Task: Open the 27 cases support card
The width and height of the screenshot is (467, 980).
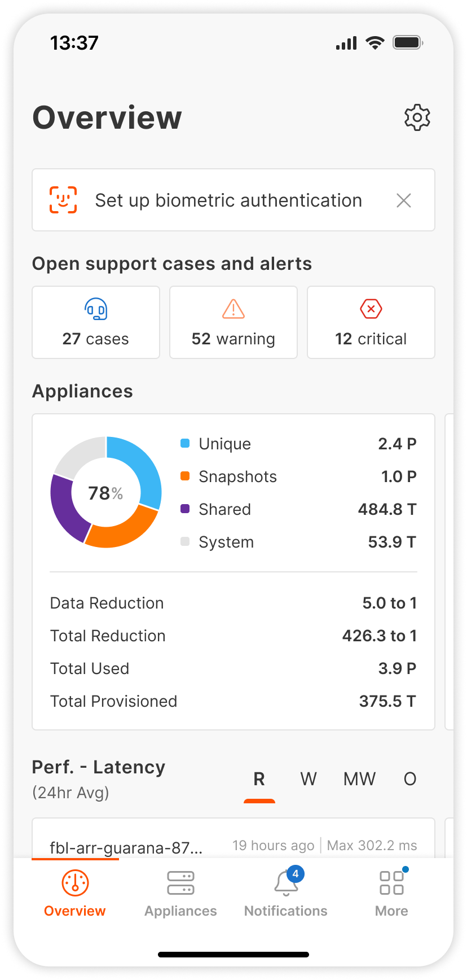Action: [96, 322]
